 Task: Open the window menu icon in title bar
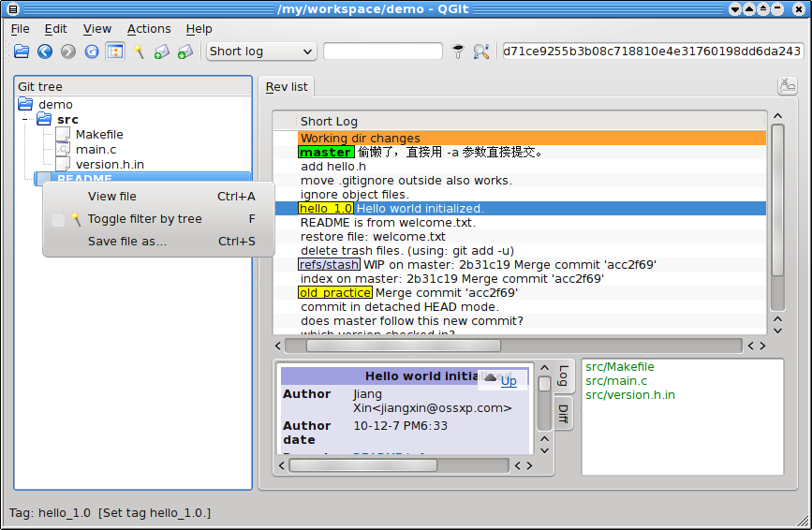[13, 8]
